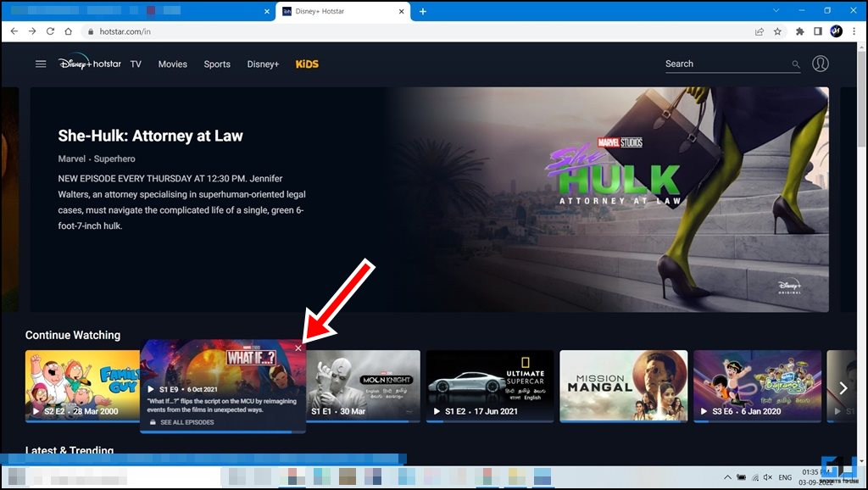The height and width of the screenshot is (490, 868).
Task: Go forward in the browser
Action: coord(32,31)
